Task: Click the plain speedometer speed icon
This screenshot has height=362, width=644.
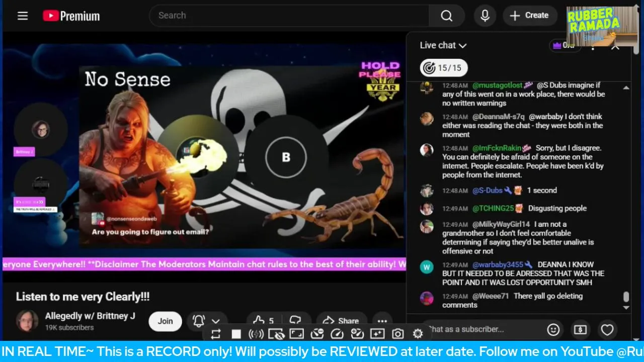Action: coord(337,334)
